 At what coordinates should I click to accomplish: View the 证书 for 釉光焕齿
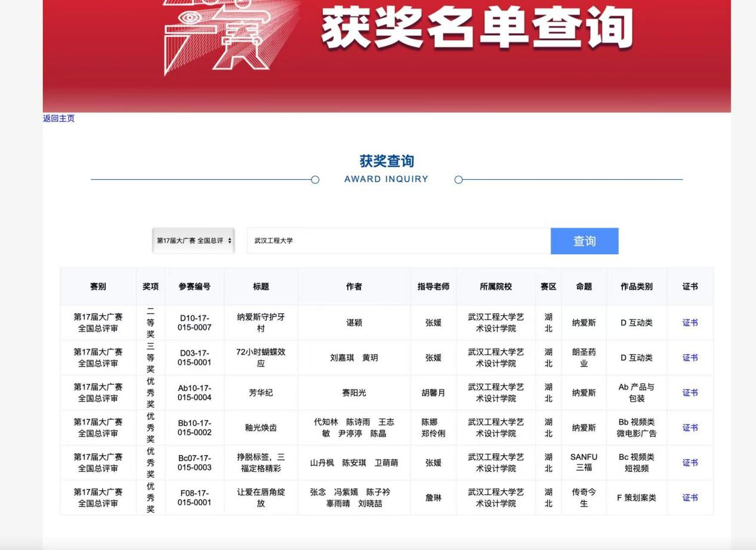690,428
